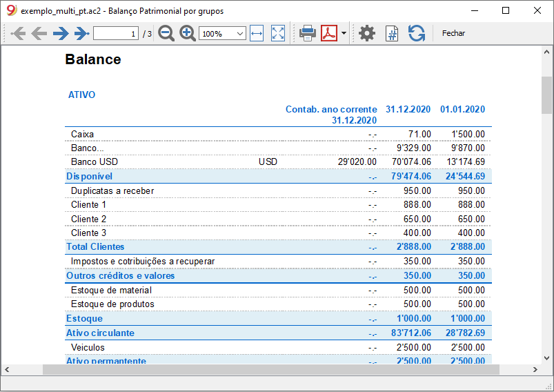
Task: Open export format dropdown arrow
Action: click(x=344, y=34)
